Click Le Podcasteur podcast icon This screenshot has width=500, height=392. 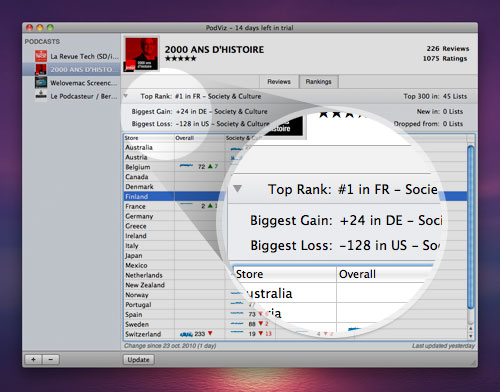coord(41,96)
